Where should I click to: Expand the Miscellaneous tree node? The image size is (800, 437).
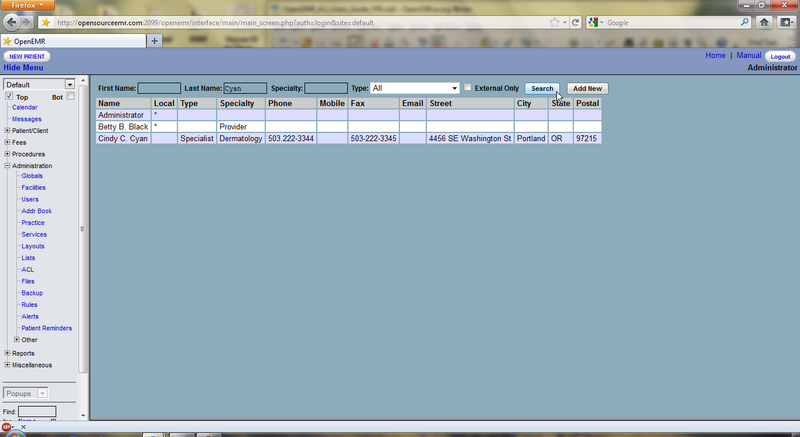pos(7,365)
